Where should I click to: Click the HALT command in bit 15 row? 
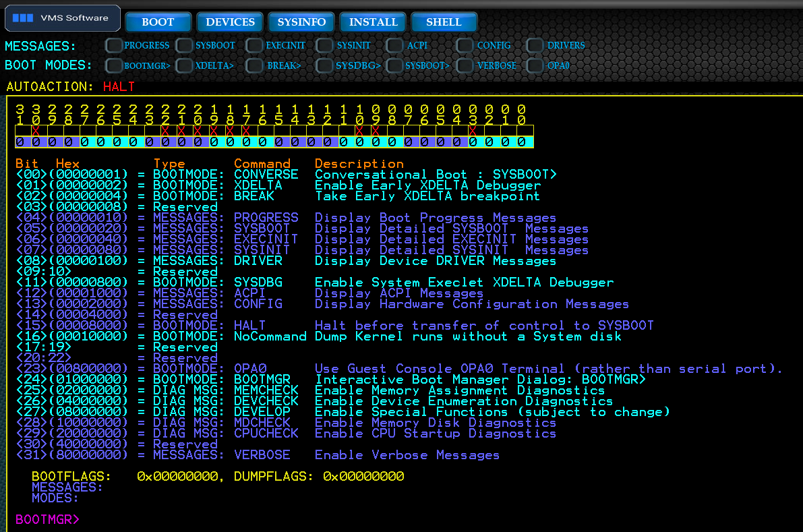pos(250,325)
